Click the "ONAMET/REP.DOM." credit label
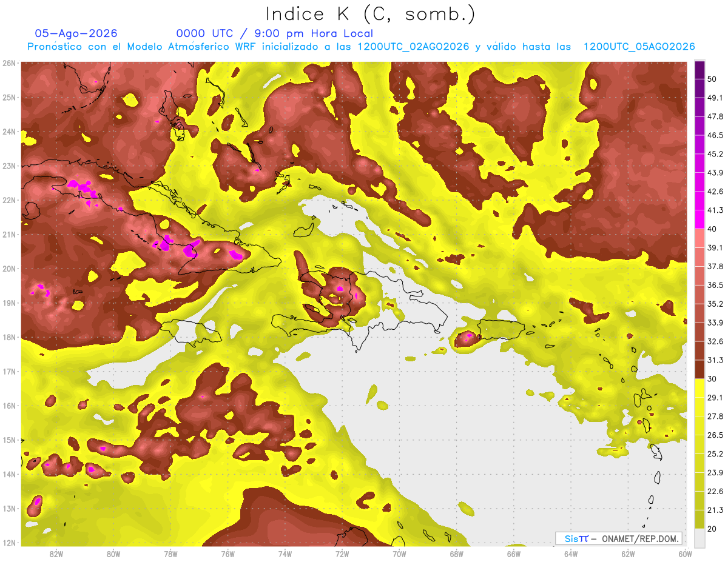 tap(641, 538)
